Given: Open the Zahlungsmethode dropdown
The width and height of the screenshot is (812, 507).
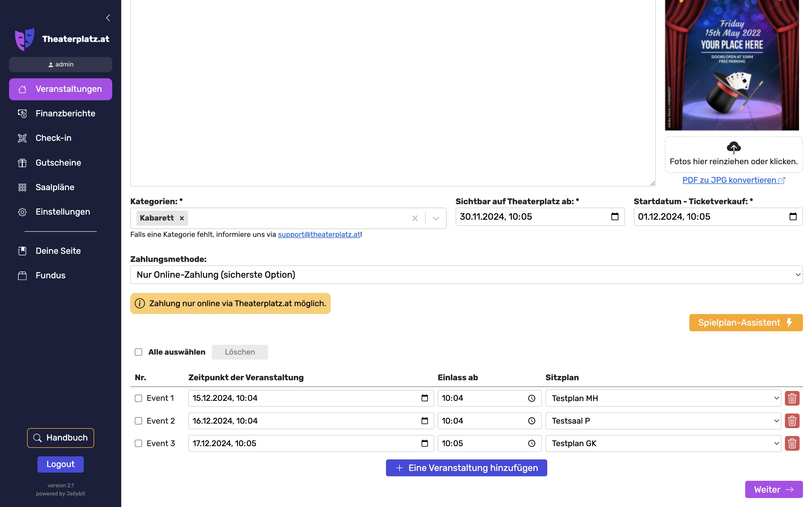Looking at the screenshot, I should coord(466,275).
